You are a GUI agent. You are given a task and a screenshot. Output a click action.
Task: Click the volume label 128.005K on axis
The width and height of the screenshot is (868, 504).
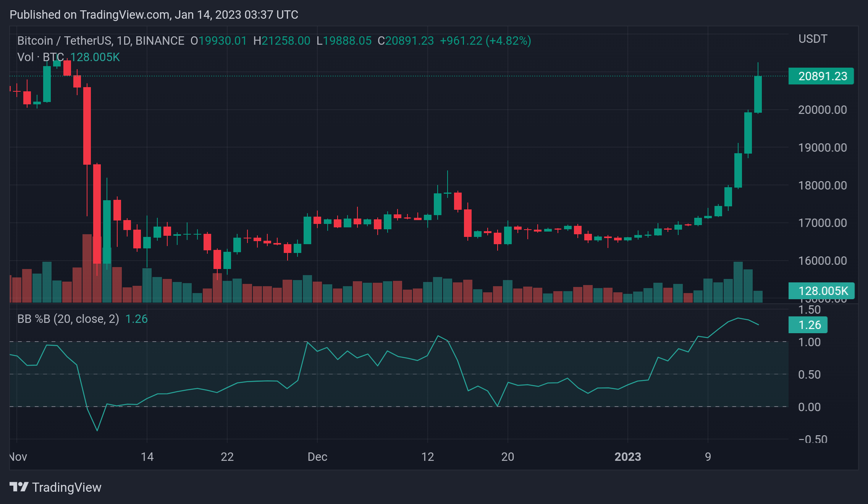click(821, 291)
